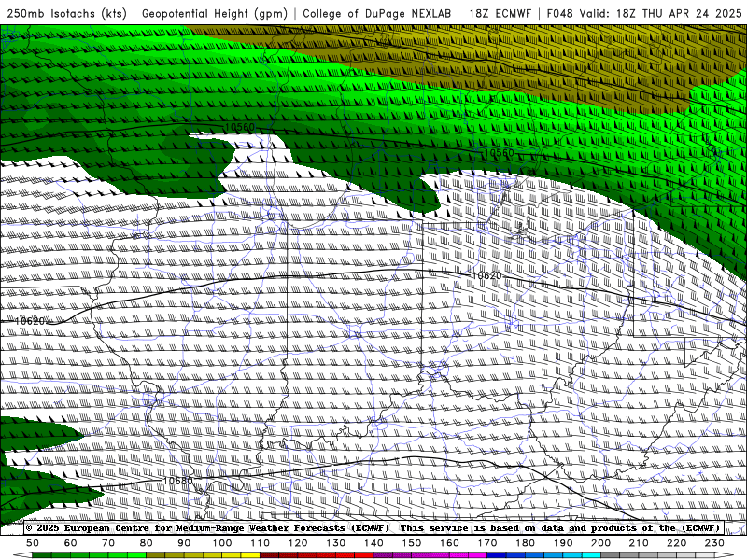Click the 90 knot colorbar label
Viewport: 747px width, 560px height.
click(x=184, y=543)
